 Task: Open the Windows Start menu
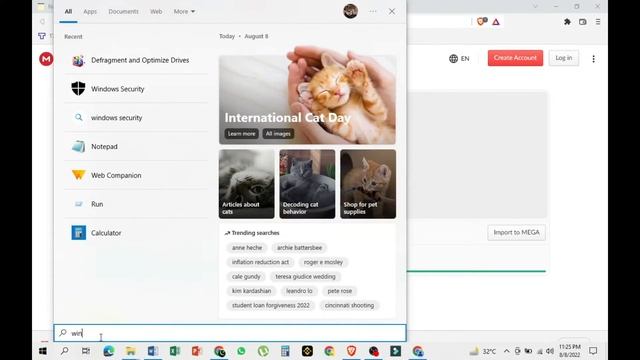point(43,351)
